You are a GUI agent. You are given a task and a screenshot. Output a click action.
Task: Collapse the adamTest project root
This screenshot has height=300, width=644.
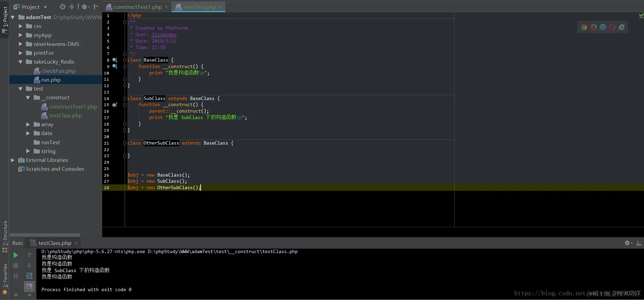coord(13,17)
